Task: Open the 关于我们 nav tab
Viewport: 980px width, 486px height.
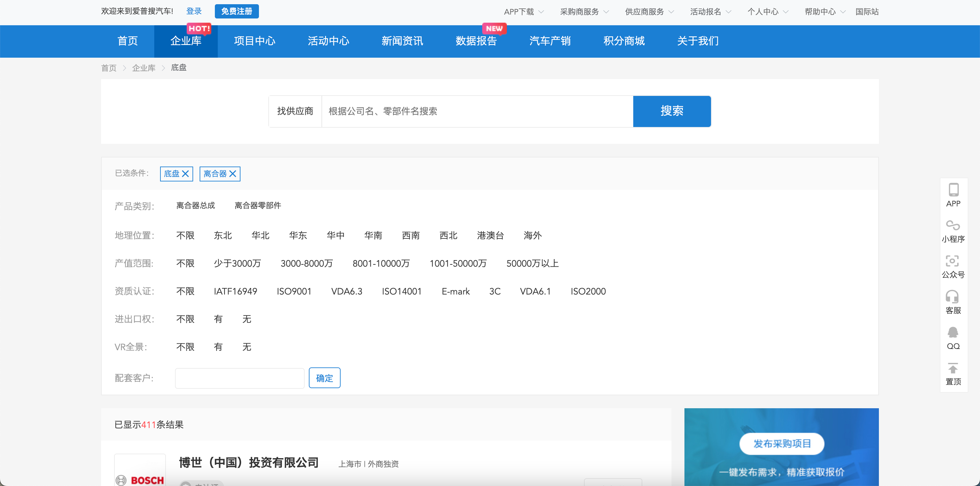Action: pos(698,41)
